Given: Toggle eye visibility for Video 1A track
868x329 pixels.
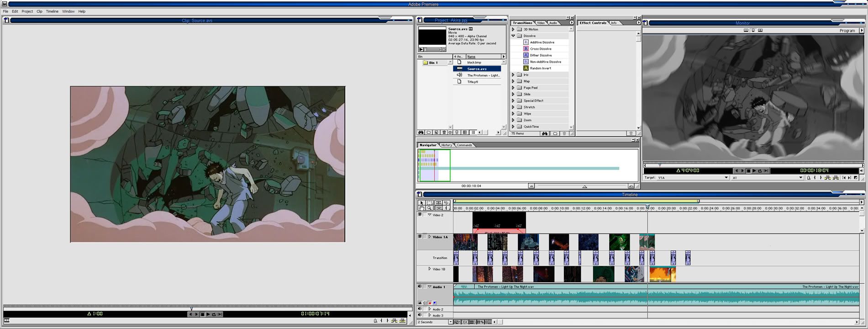Looking at the screenshot, I should (x=420, y=237).
